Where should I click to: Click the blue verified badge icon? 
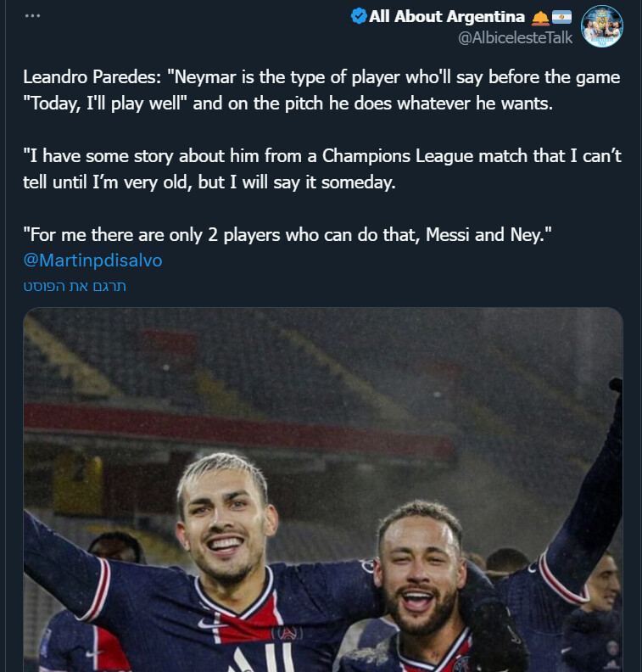point(359,16)
